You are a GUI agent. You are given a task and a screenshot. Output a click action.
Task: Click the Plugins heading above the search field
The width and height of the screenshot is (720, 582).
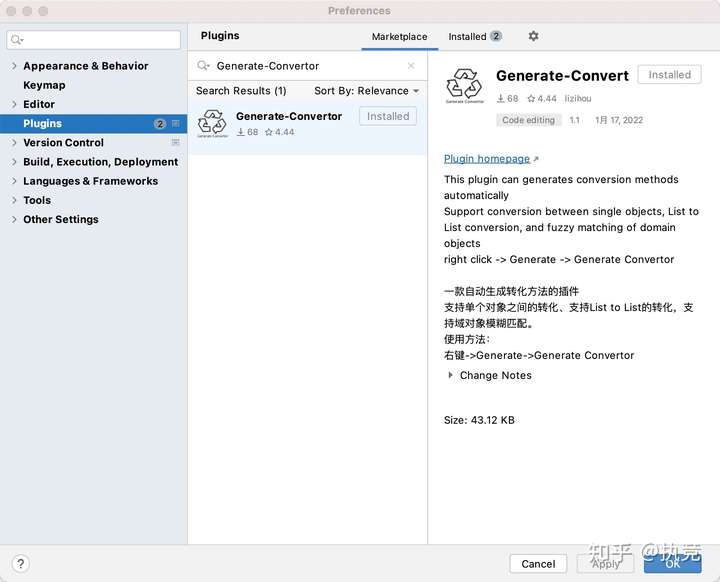[x=220, y=35]
